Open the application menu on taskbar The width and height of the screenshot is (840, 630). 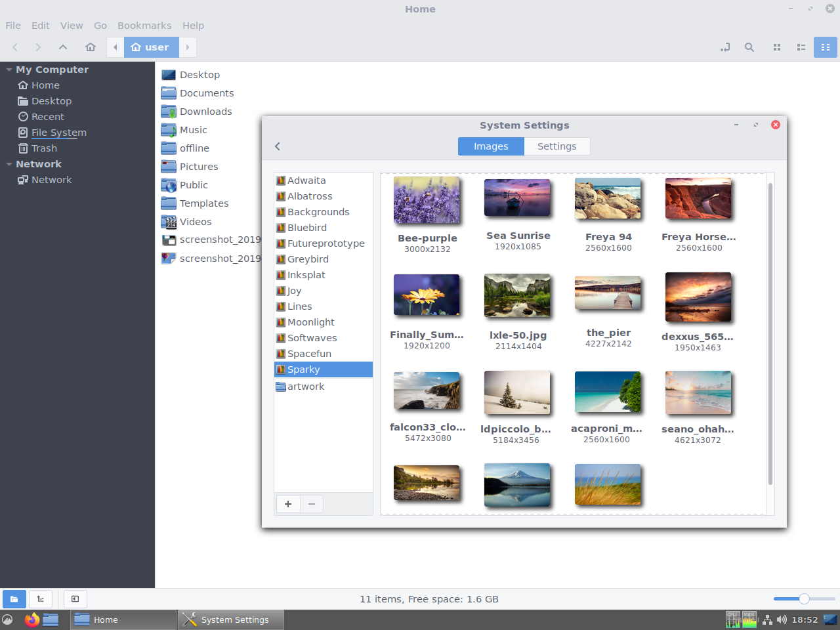(x=8, y=619)
